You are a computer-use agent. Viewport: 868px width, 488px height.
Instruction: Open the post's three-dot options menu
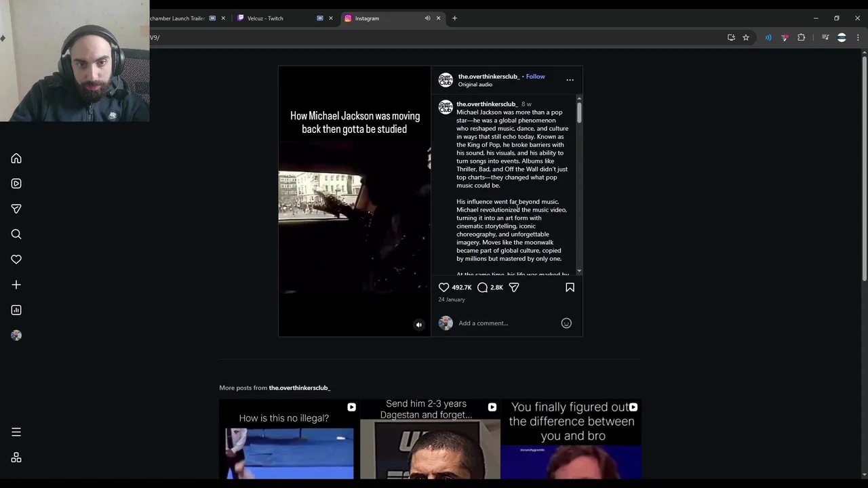570,80
